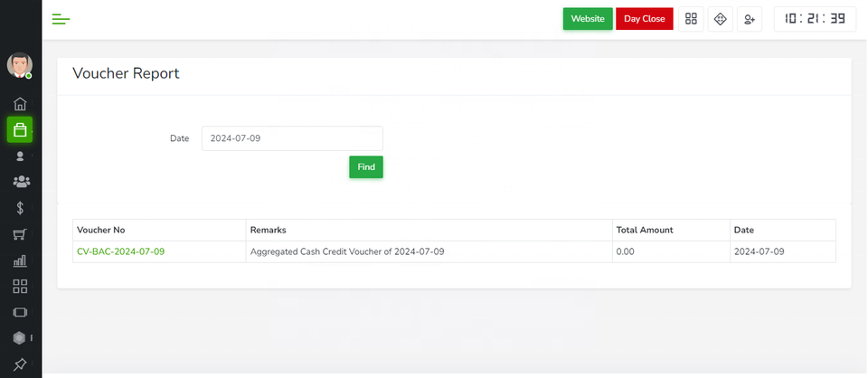This screenshot has height=378, width=868.
Task: Select the Aggregated Cash Credit Voucher remark
Action: click(347, 251)
